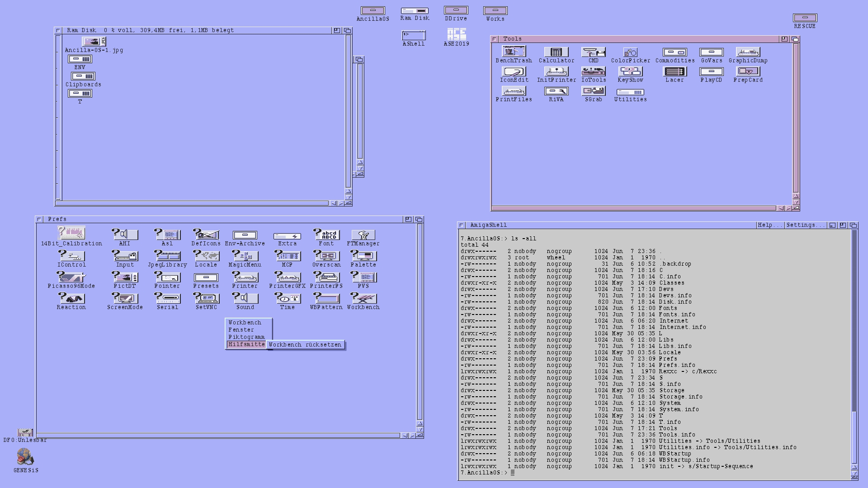The image size is (868, 488).
Task: Open the Palette preferences icon
Action: [363, 256]
